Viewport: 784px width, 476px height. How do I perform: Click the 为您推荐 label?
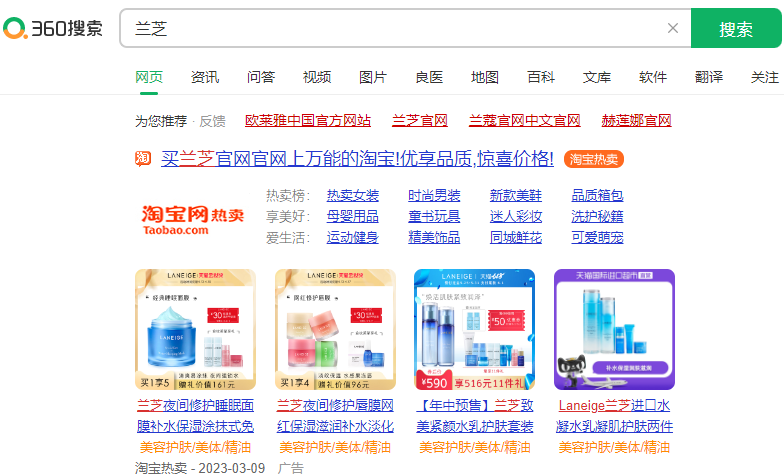[161, 121]
